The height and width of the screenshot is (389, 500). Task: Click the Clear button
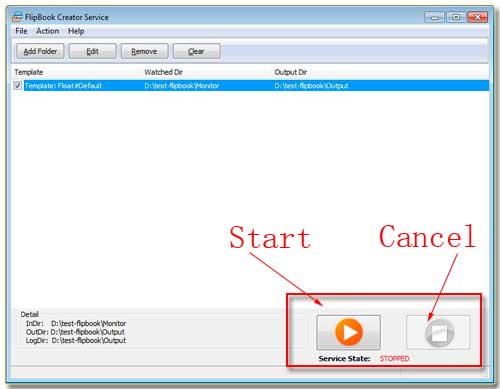196,51
